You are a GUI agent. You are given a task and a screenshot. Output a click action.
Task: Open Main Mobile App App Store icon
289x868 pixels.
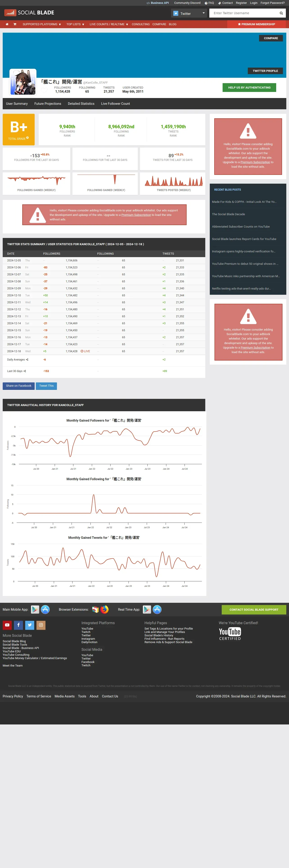(45, 609)
